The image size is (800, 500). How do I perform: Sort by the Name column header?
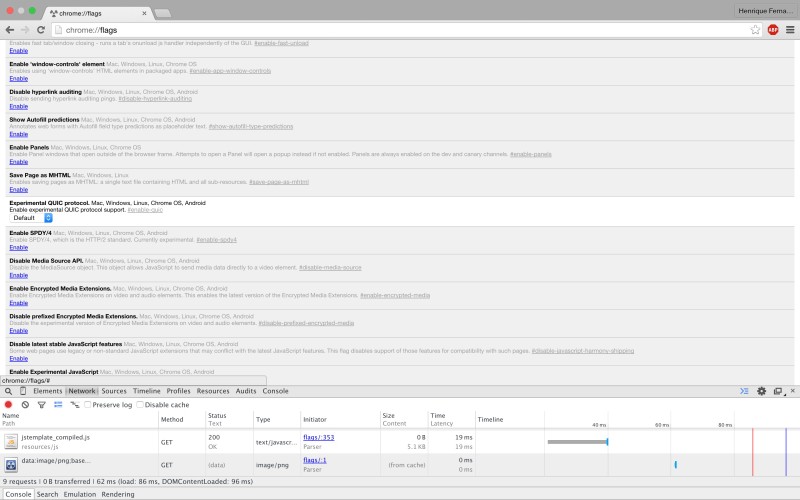pyautogui.click(x=80, y=419)
